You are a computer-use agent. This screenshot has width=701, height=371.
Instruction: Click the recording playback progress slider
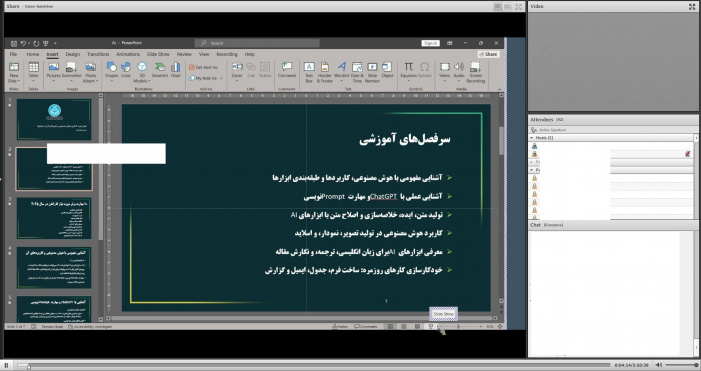313,365
